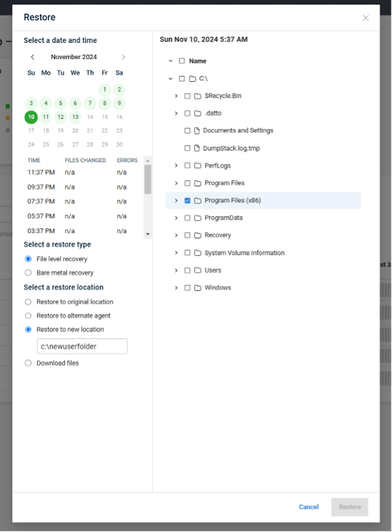392x532 pixels.
Task: Click the folder icon for .datto
Action: 197,114
